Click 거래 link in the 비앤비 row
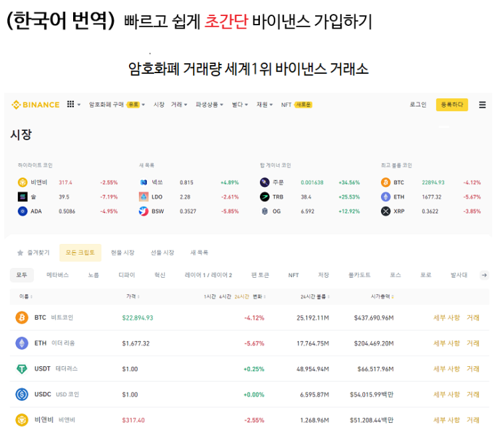 [473, 420]
